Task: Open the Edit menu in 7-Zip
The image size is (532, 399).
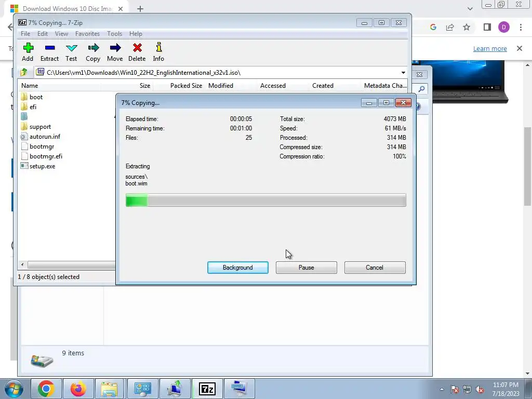Action: [x=43, y=34]
